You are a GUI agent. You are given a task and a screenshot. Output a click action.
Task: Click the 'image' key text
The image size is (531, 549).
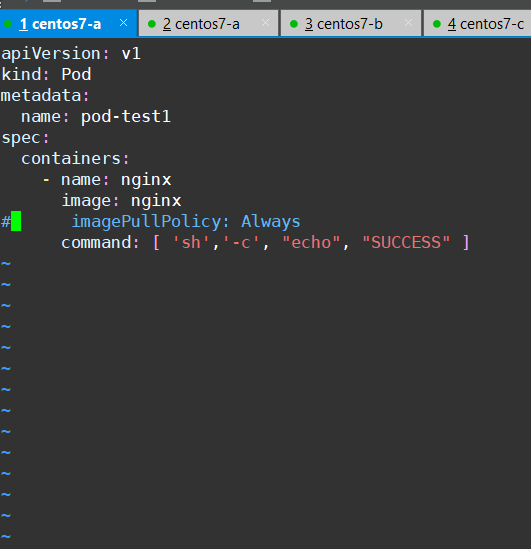pyautogui.click(x=86, y=201)
